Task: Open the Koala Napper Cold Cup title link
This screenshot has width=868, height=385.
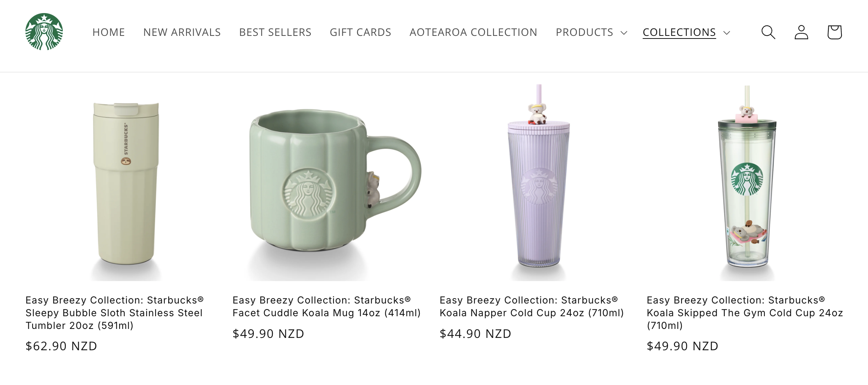Action: [532, 307]
